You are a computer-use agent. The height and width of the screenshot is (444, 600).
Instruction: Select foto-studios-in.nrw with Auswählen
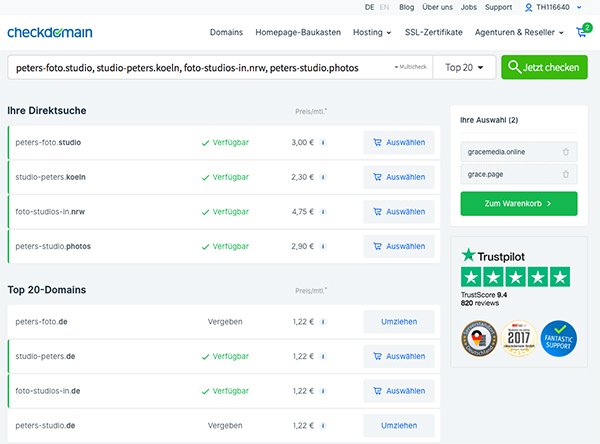pyautogui.click(x=399, y=212)
